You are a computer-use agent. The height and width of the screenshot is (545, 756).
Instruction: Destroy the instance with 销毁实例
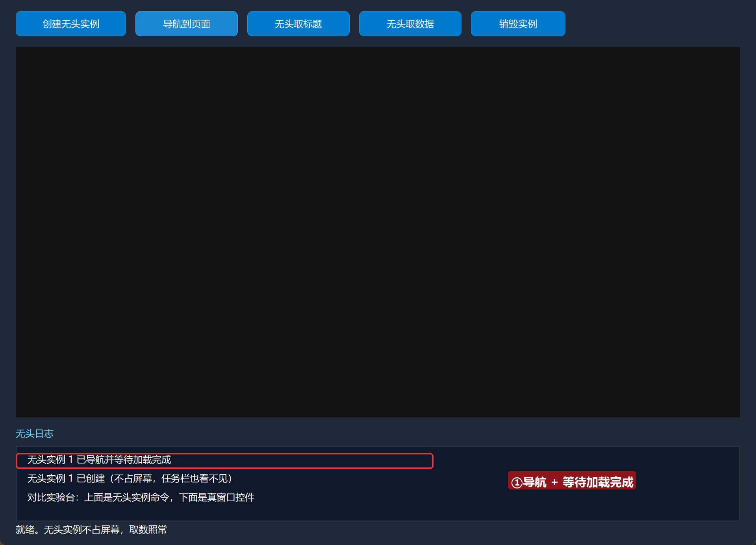tap(518, 24)
